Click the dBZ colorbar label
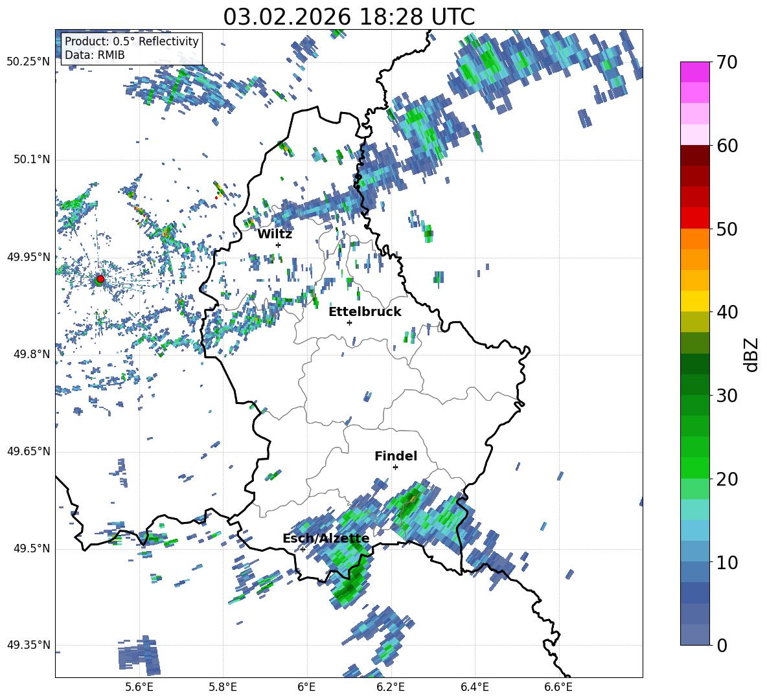 pyautogui.click(x=752, y=354)
